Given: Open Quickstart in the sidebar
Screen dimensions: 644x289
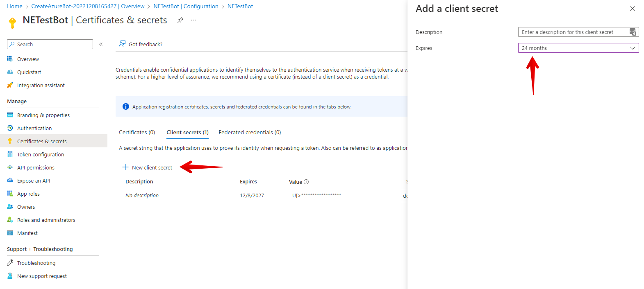Looking at the screenshot, I should tap(29, 72).
